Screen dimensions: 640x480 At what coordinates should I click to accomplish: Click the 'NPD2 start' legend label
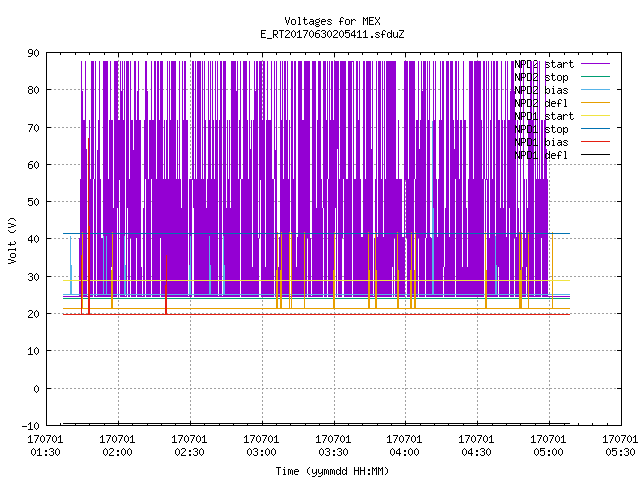544,64
